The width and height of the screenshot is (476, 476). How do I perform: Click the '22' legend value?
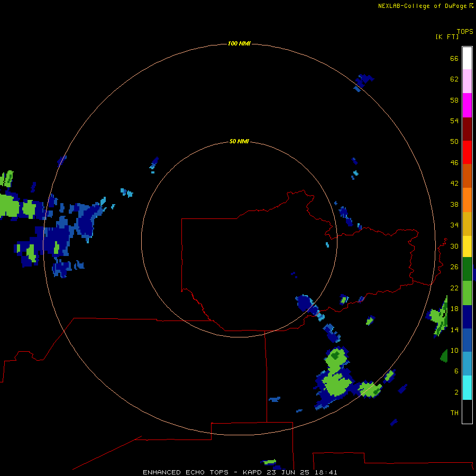tap(454, 288)
